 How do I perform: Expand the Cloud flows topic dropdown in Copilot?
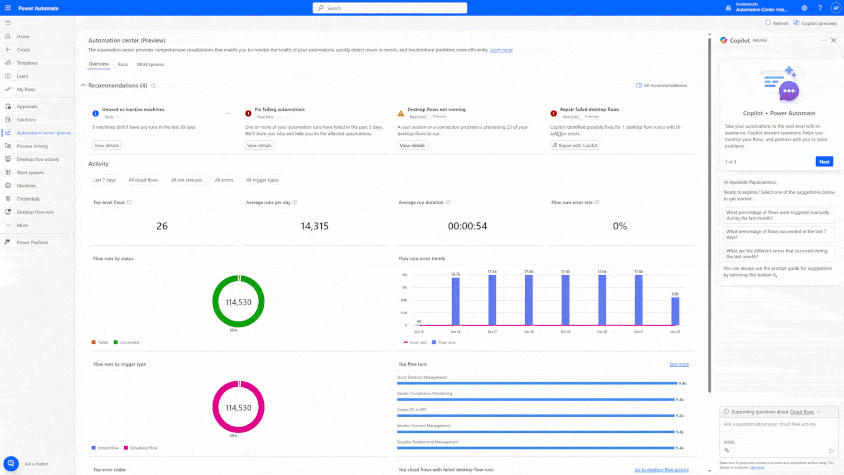(818, 412)
